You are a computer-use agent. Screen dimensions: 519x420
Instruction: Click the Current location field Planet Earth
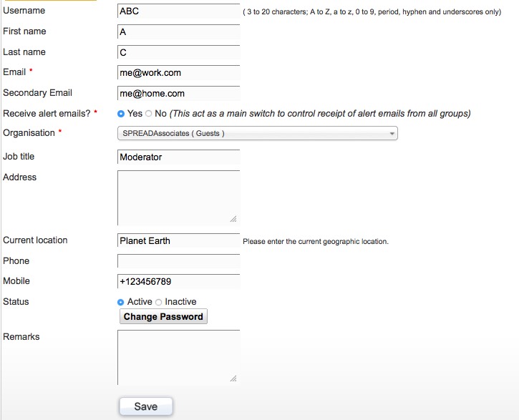[x=179, y=240]
